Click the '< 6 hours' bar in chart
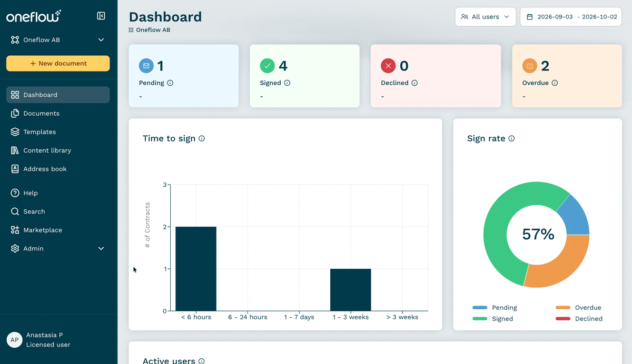 click(196, 269)
